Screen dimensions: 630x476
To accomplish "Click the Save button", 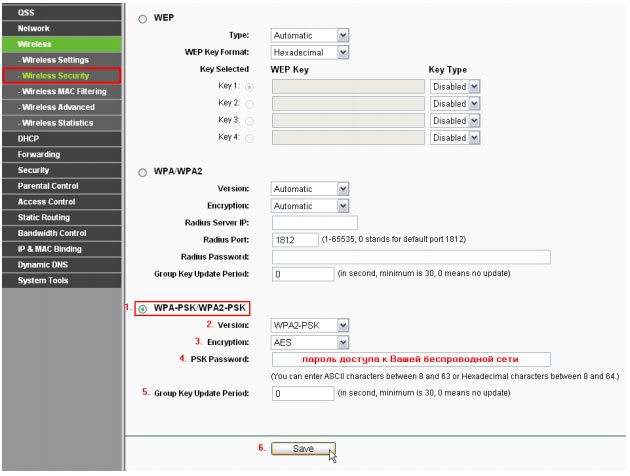I will 303,449.
